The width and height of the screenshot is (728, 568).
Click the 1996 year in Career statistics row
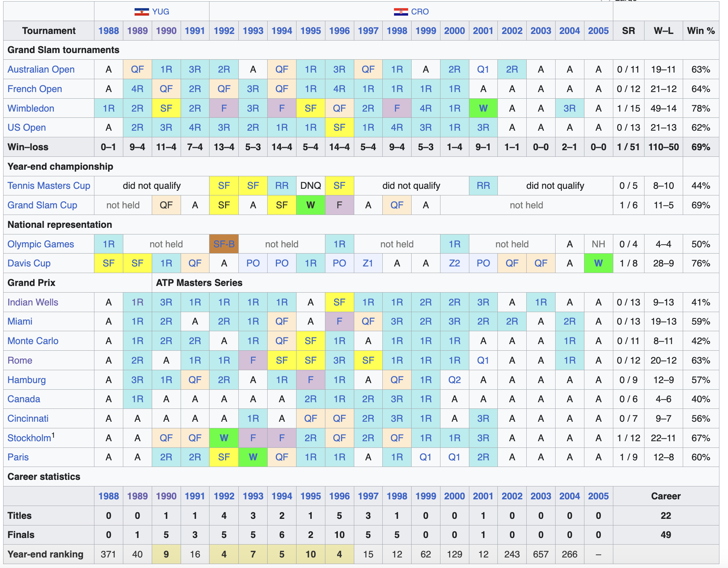point(339,496)
